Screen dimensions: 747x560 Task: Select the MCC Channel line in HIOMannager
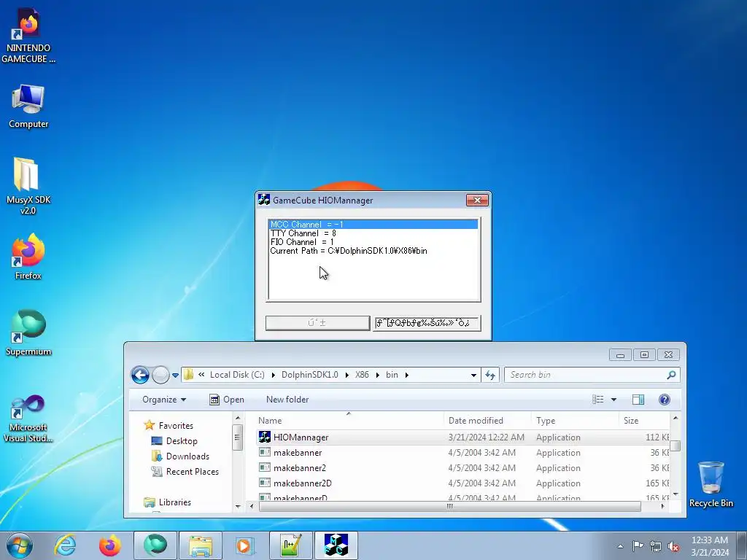click(373, 225)
